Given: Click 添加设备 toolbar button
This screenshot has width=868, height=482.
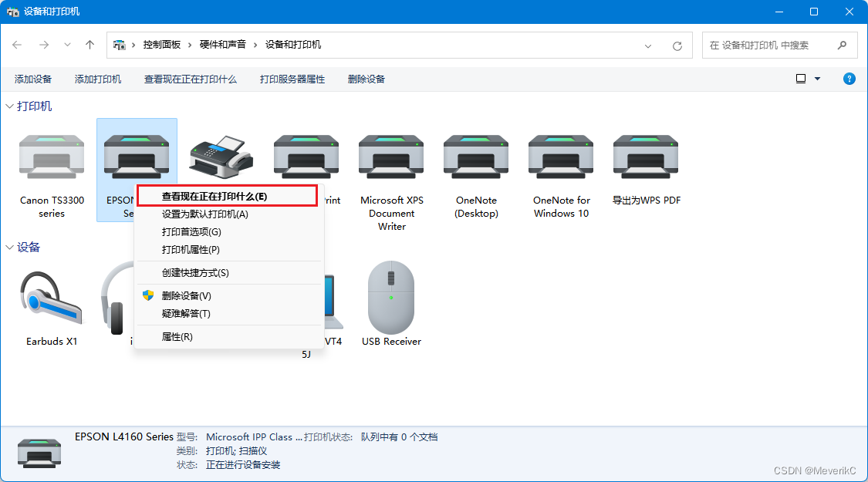Looking at the screenshot, I should 33,79.
